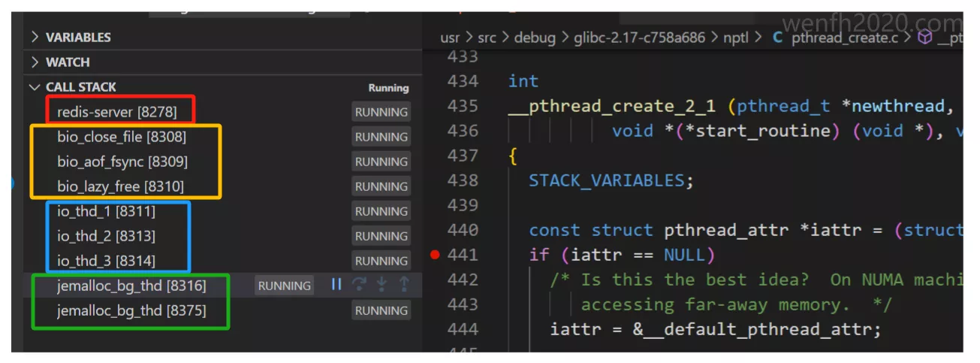The width and height of the screenshot is (980, 363).
Task: Expand the WATCH section
Action: click(x=35, y=62)
